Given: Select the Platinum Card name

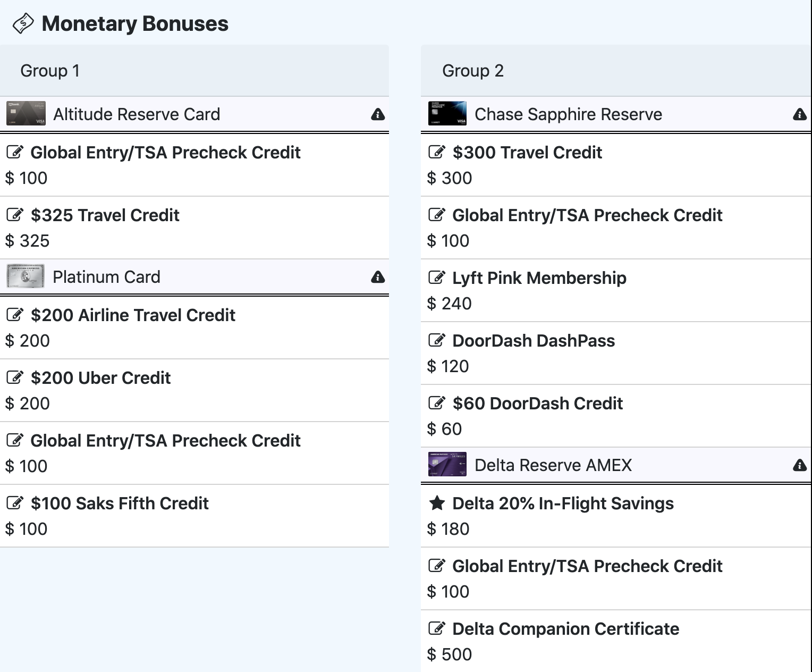Looking at the screenshot, I should pos(106,277).
